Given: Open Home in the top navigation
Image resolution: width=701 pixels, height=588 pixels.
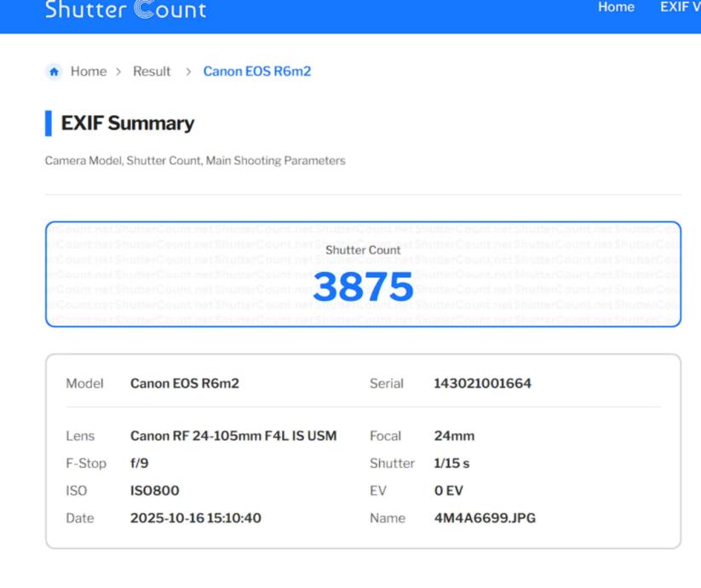Looking at the screenshot, I should [x=616, y=8].
